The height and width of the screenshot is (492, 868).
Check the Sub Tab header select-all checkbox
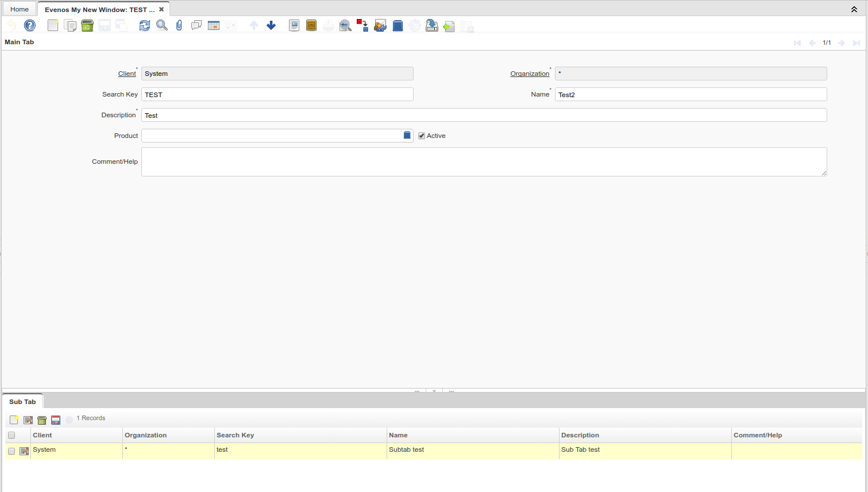tap(11, 435)
